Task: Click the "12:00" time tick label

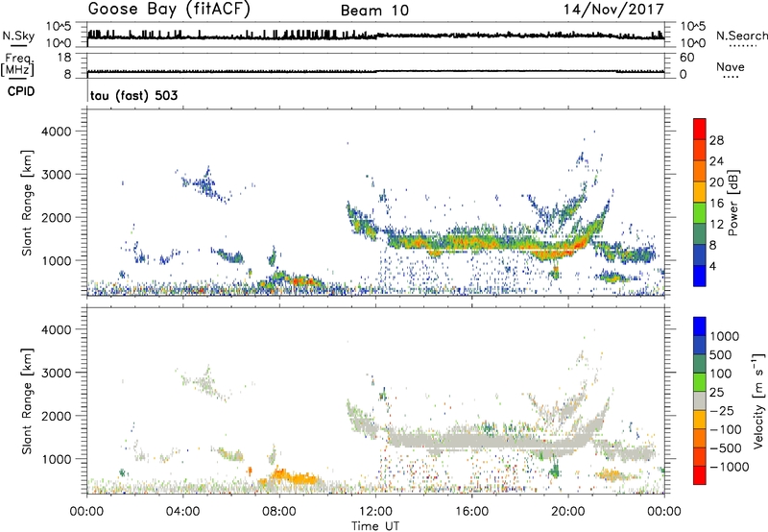Action: pos(375,512)
